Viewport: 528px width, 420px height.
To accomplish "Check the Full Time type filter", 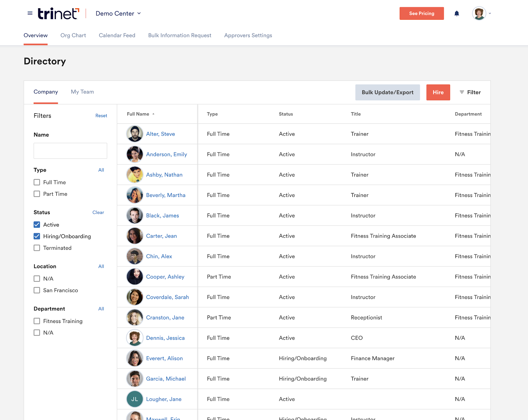I will click(x=37, y=182).
